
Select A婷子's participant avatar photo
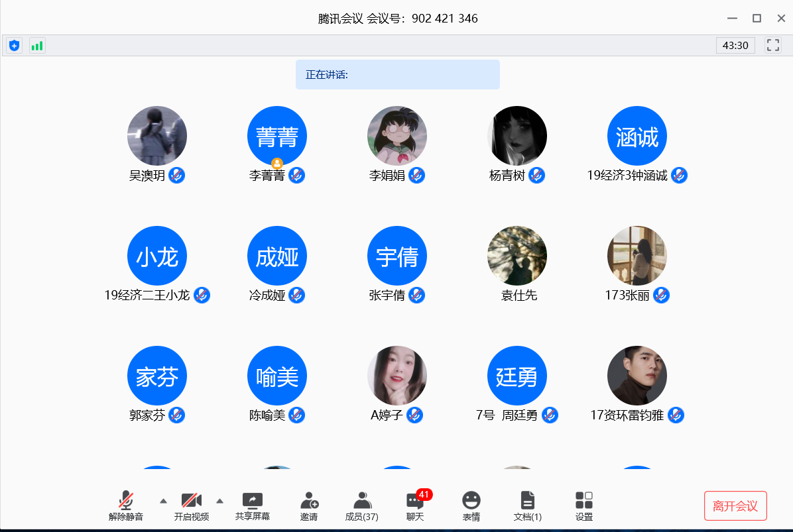click(397, 376)
